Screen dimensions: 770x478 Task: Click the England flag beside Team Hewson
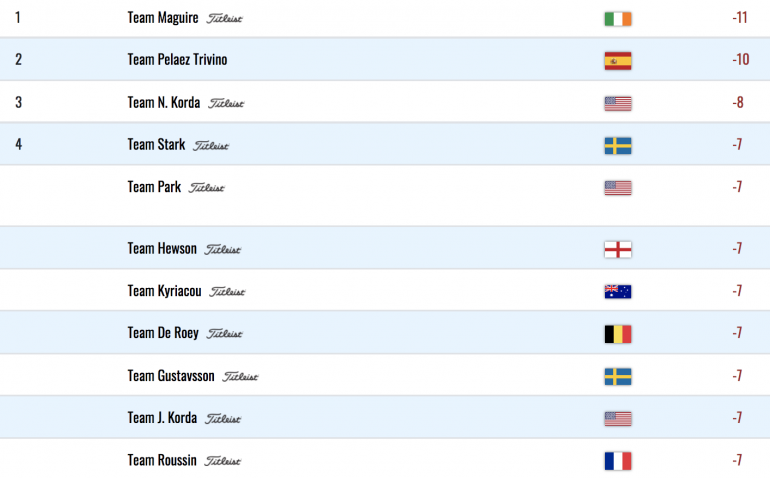click(x=618, y=250)
